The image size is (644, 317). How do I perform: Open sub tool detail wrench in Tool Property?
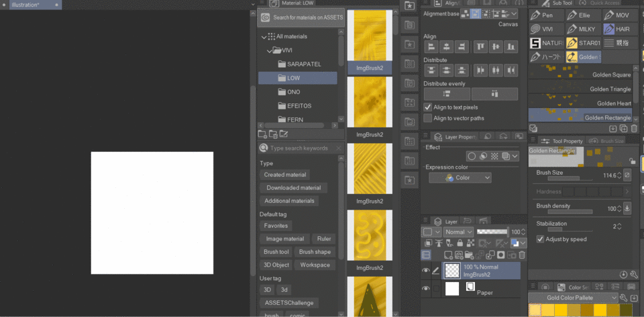(x=634, y=274)
